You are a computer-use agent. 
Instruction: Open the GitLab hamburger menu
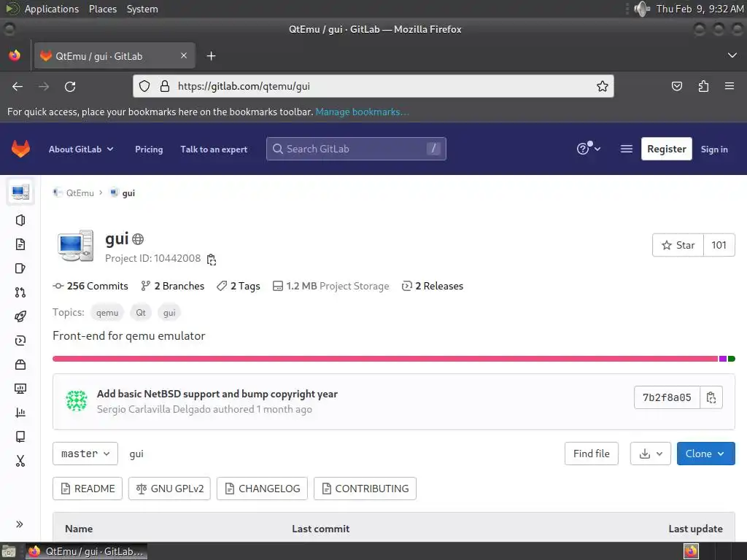[627, 149]
